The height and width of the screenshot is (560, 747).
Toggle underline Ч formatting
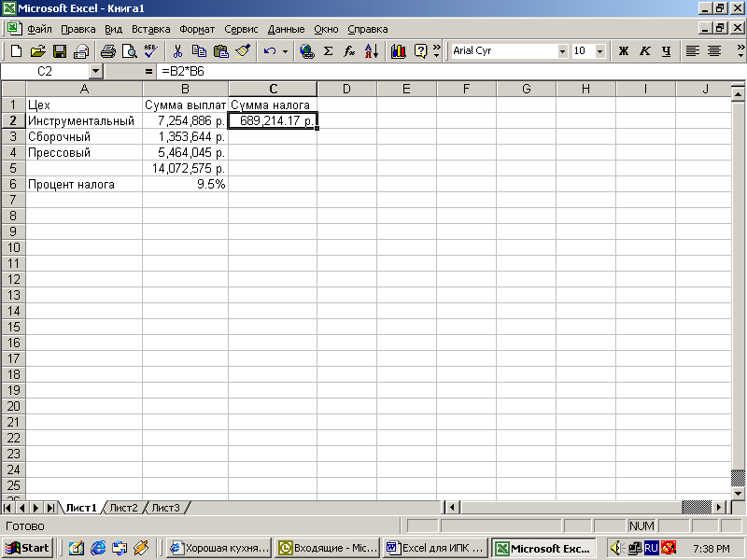pos(666,51)
